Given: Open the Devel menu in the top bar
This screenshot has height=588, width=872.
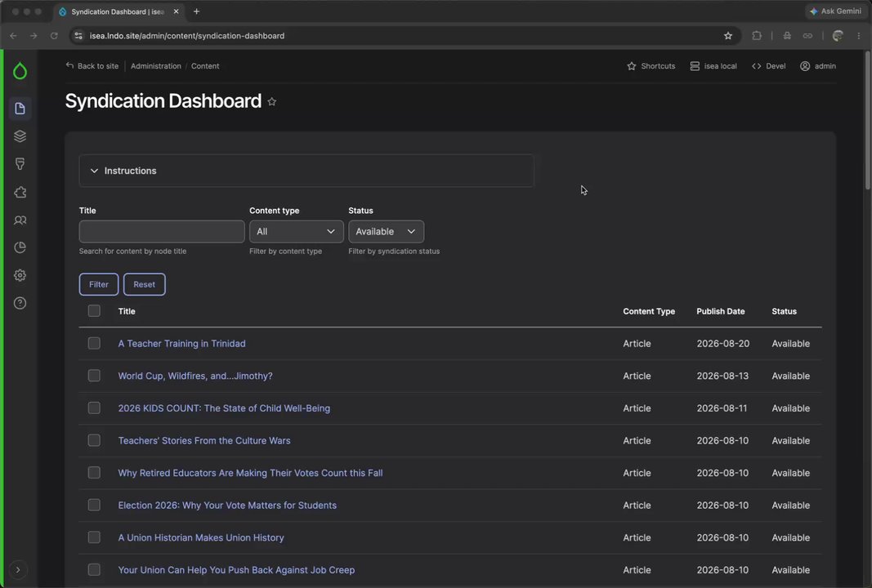Looking at the screenshot, I should [x=768, y=66].
